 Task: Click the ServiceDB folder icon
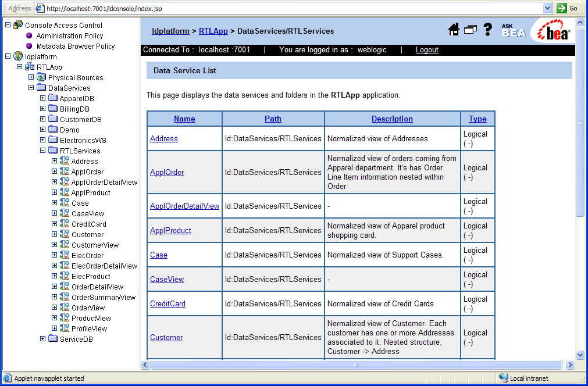pyautogui.click(x=53, y=339)
